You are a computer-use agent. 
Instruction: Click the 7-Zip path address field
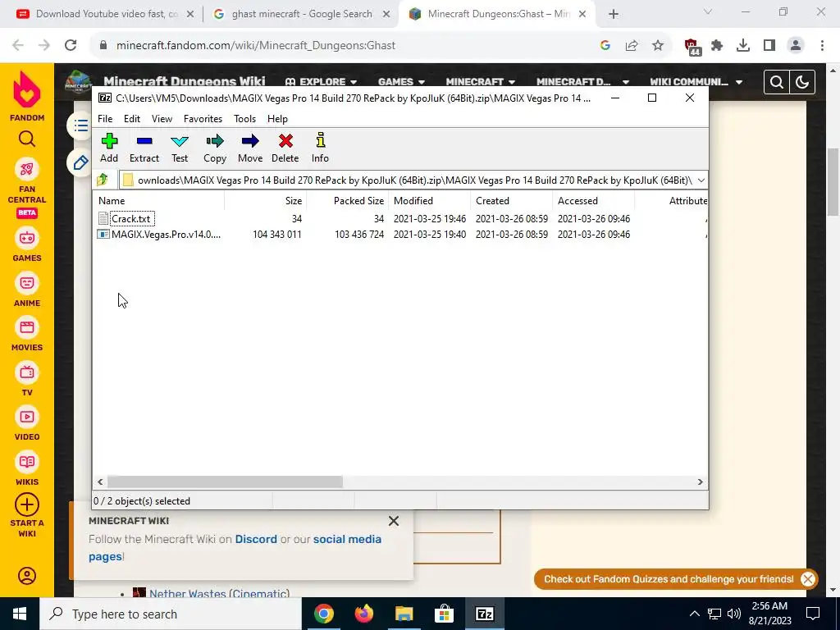(407, 180)
